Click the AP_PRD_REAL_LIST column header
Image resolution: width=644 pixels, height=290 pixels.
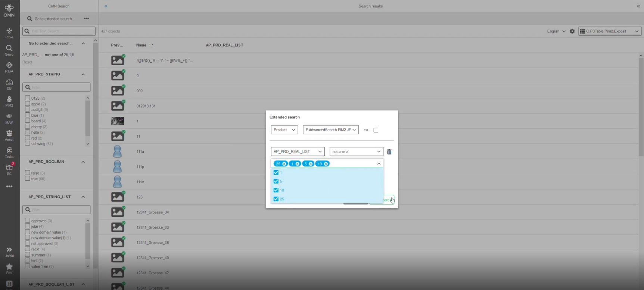pyautogui.click(x=224, y=45)
